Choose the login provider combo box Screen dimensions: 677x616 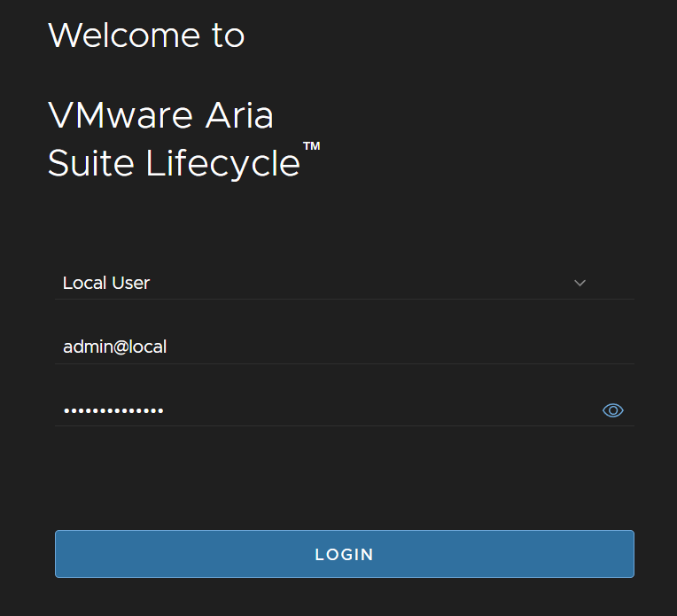click(x=345, y=284)
